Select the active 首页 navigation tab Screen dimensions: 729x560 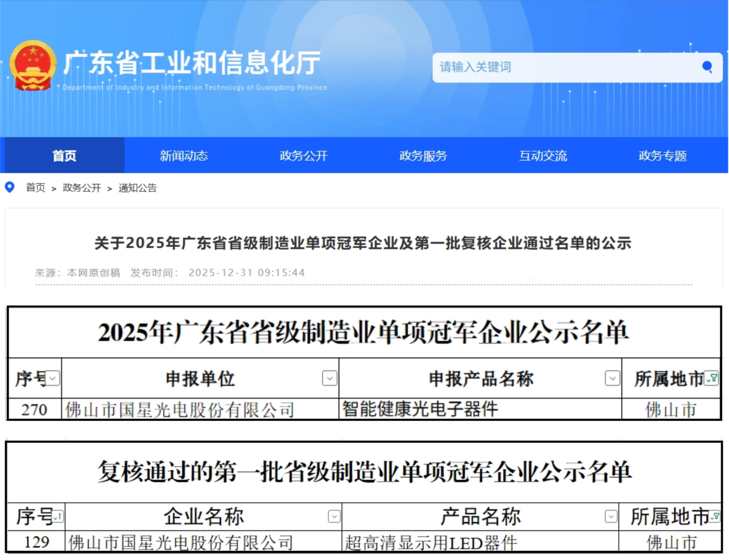pos(64,155)
